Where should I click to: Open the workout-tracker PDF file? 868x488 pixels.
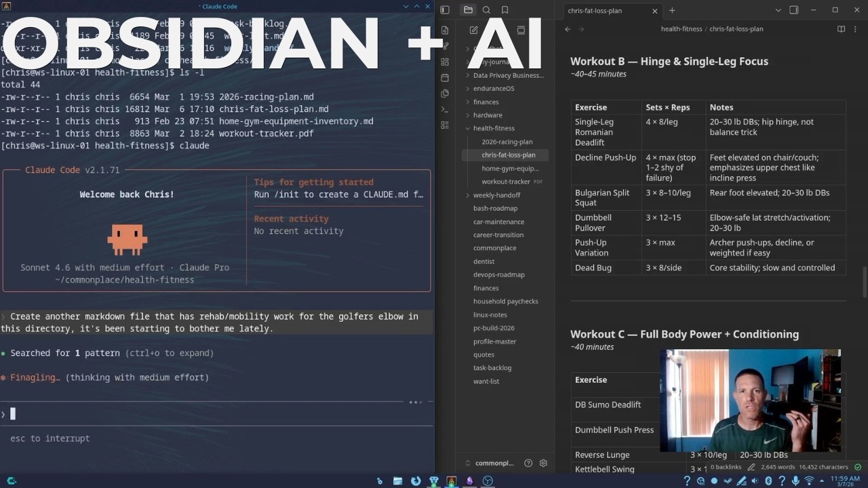pyautogui.click(x=506, y=182)
